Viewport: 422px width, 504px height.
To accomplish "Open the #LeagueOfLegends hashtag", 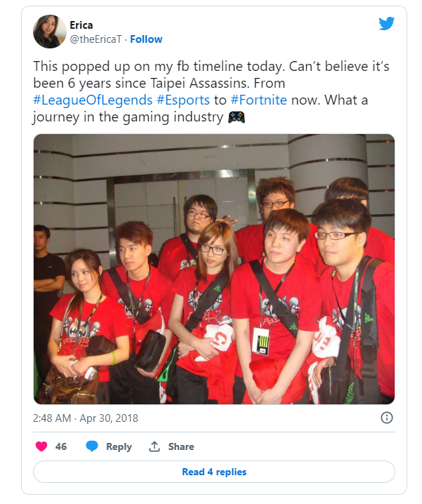I will [x=93, y=100].
